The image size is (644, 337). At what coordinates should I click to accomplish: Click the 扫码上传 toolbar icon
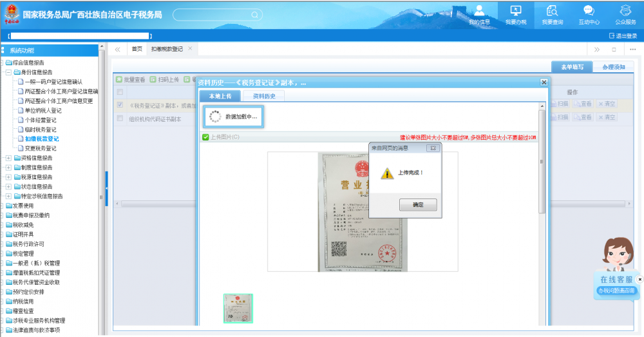[x=153, y=80]
